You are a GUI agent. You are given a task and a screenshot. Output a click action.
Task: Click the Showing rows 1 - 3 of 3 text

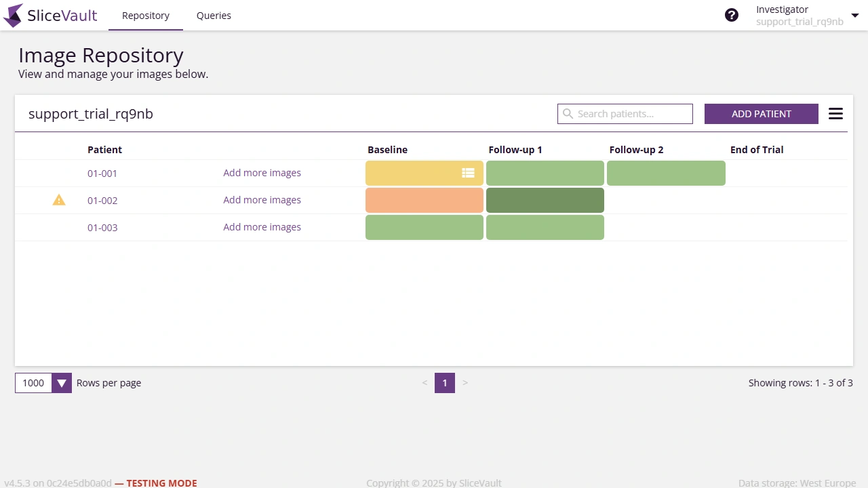coord(801,383)
